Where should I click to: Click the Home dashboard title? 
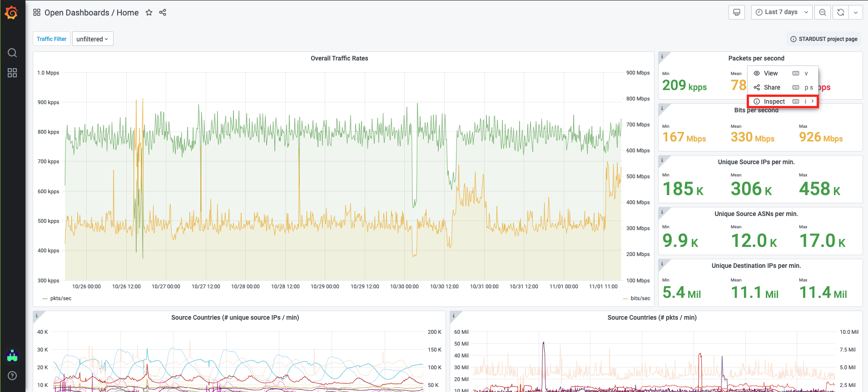pos(128,13)
